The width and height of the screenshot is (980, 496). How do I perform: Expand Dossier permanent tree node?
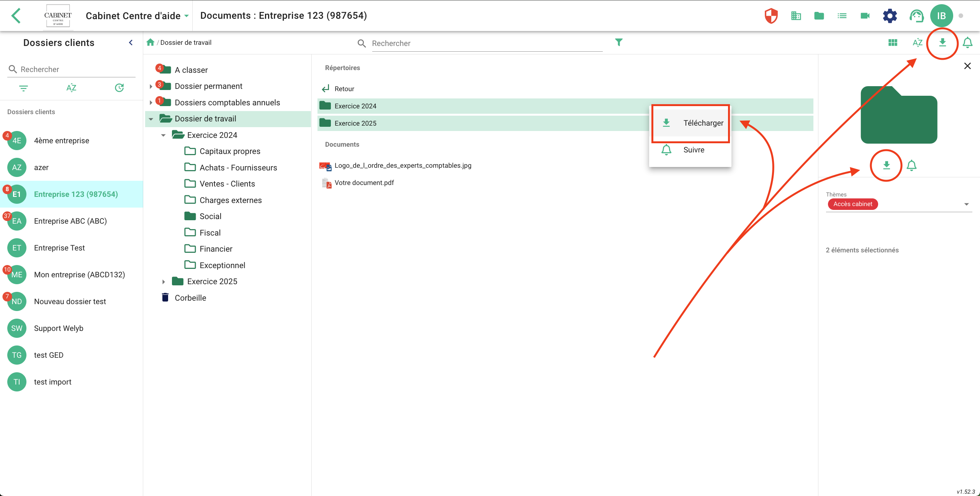(x=151, y=86)
